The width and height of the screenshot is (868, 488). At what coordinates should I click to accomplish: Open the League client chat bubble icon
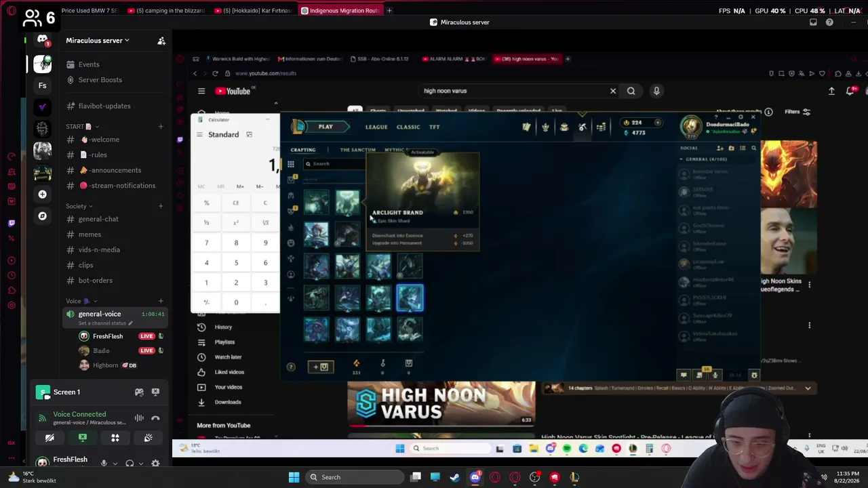click(684, 375)
